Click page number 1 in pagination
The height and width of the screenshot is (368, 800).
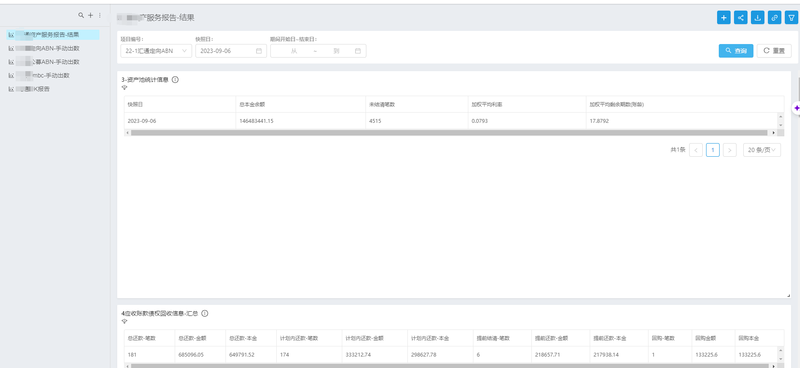click(x=713, y=150)
